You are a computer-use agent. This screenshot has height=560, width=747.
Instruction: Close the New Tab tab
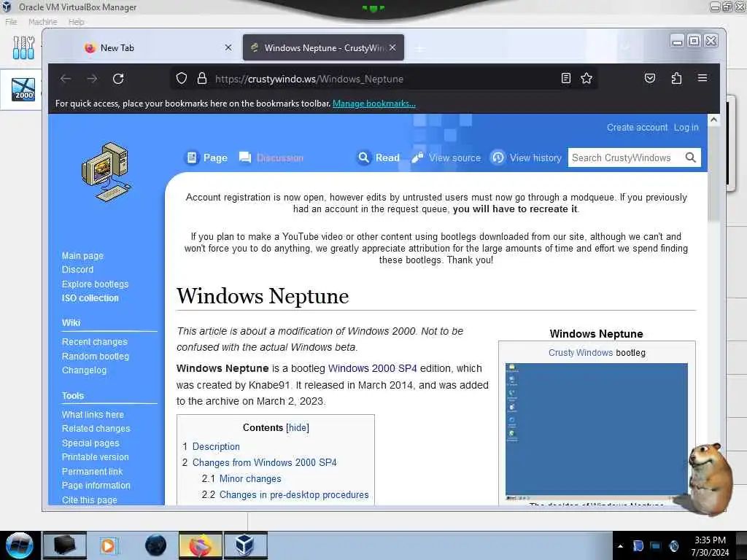(228, 47)
